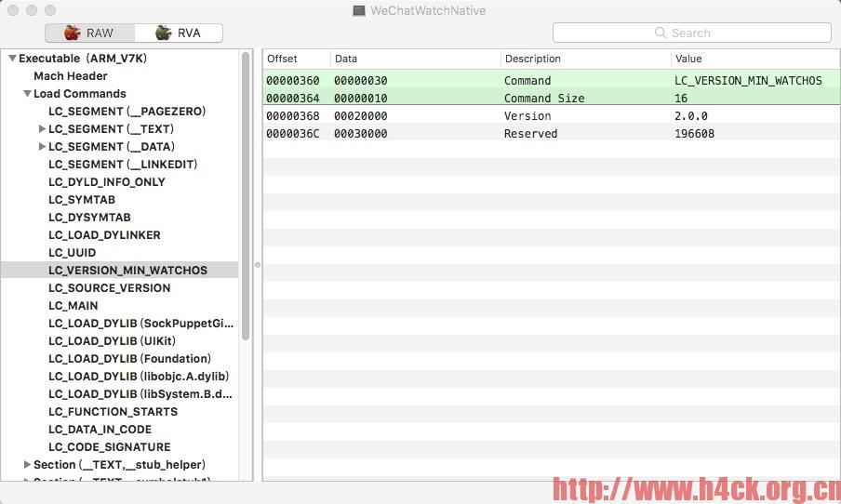This screenshot has height=504, width=841.
Task: Select LC_LOAD_DYLIB (Foundation) item
Action: [130, 359]
